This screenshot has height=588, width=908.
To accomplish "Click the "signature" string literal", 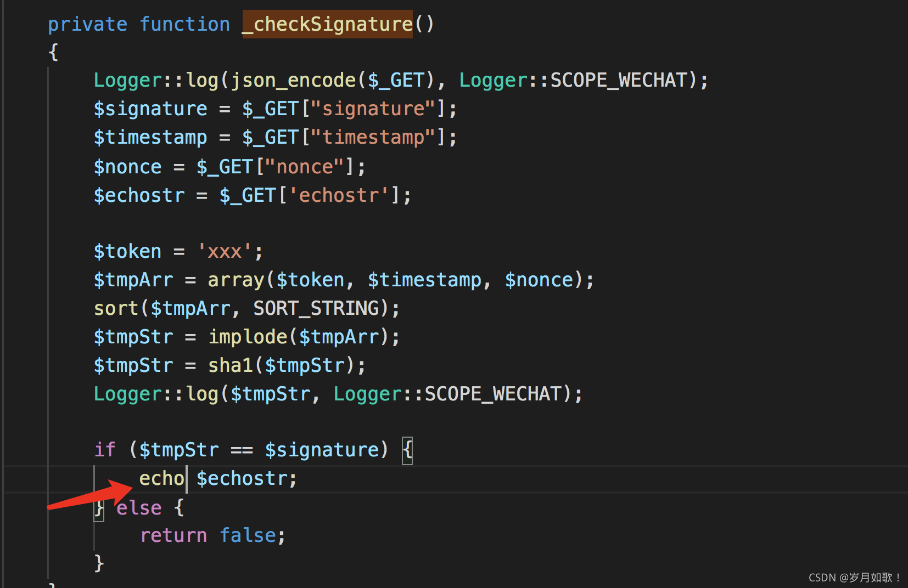I will [x=373, y=109].
